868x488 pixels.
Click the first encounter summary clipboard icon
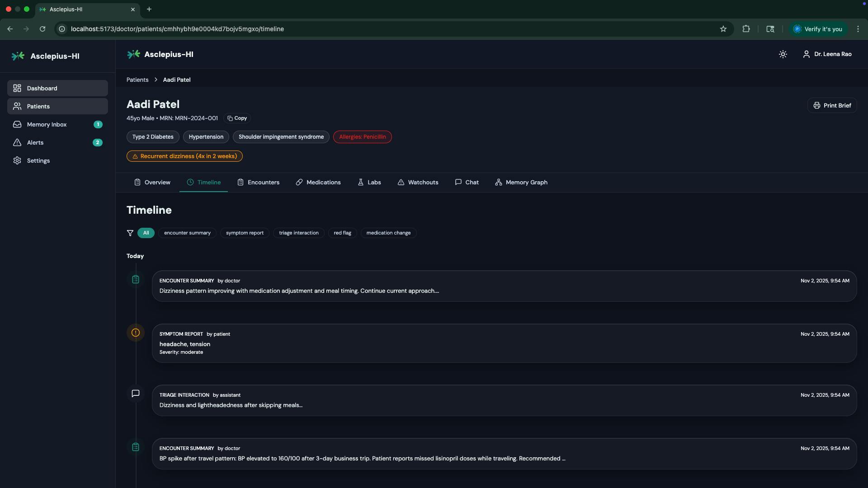coord(136,280)
